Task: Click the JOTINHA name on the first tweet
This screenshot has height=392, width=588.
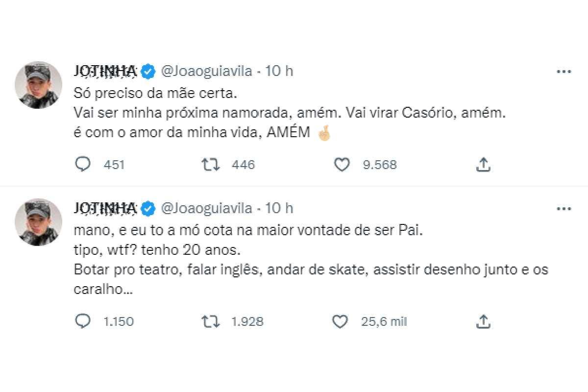Action: (104, 72)
